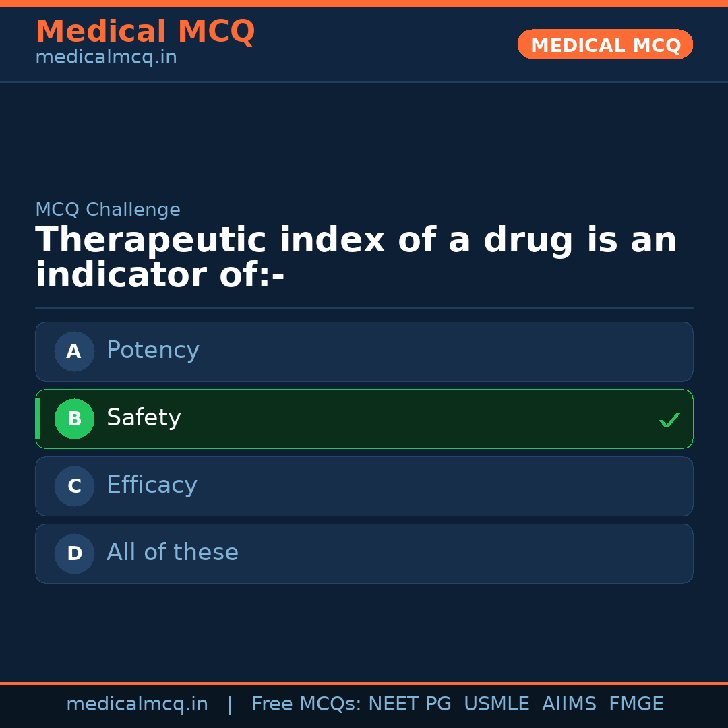This screenshot has width=728, height=728.
Task: Click the Free MCQs footer text
Action: click(306, 704)
